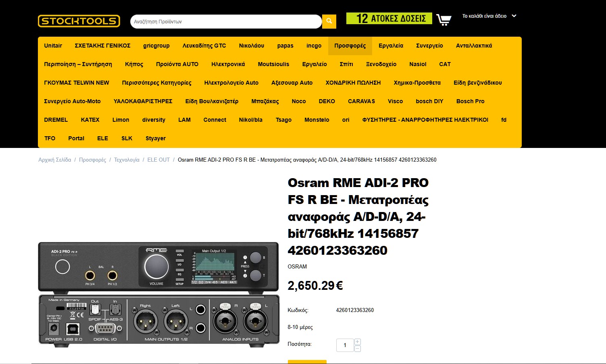
Task: Click the OSRAM brand link
Action: pos(297,266)
